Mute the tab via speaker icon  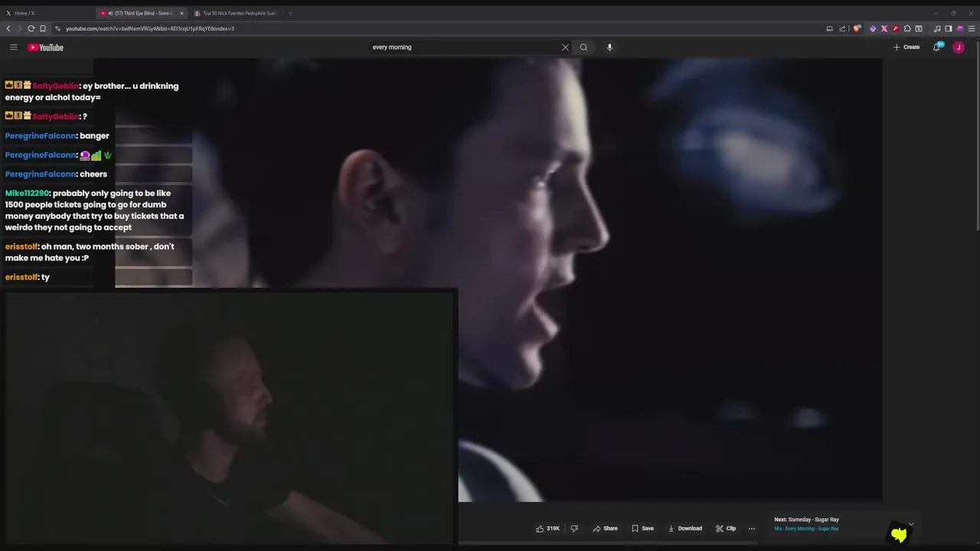pos(110,13)
